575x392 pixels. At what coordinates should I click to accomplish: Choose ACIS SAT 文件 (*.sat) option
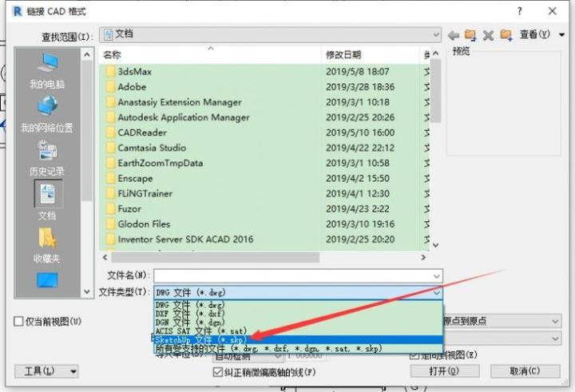pyautogui.click(x=201, y=331)
